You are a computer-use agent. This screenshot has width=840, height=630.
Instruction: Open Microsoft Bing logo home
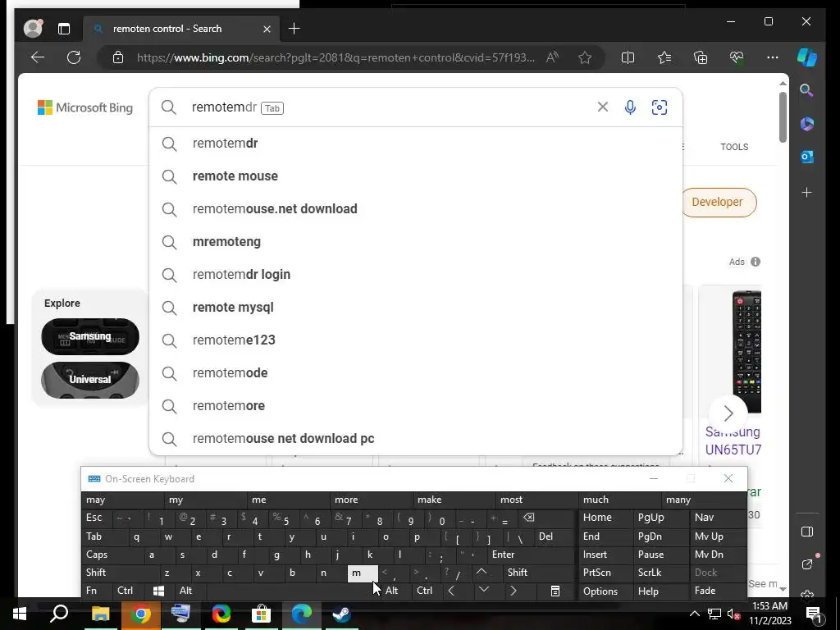pos(85,107)
